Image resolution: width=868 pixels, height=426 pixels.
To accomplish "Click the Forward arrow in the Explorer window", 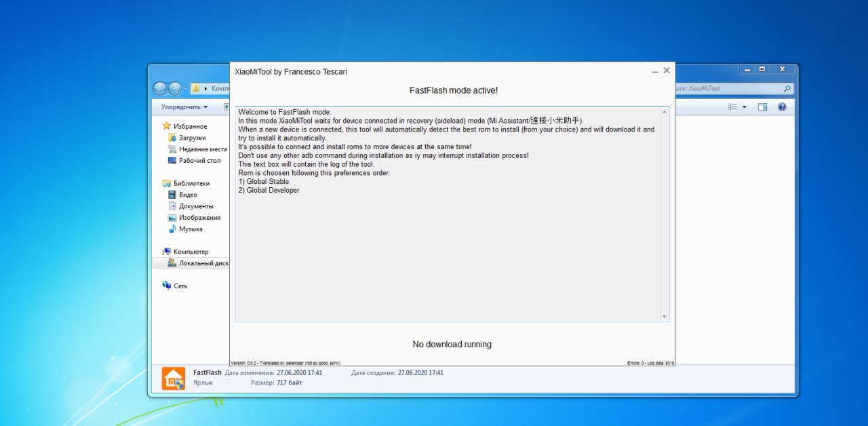I will (175, 88).
